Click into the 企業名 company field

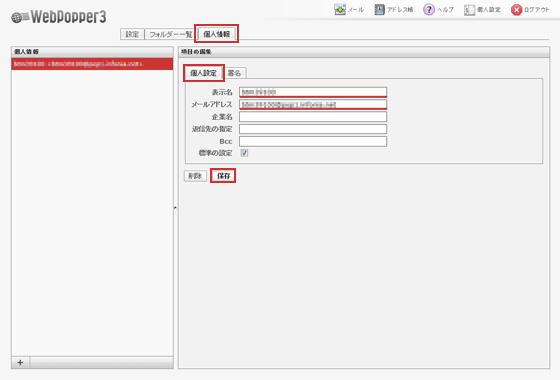click(313, 116)
